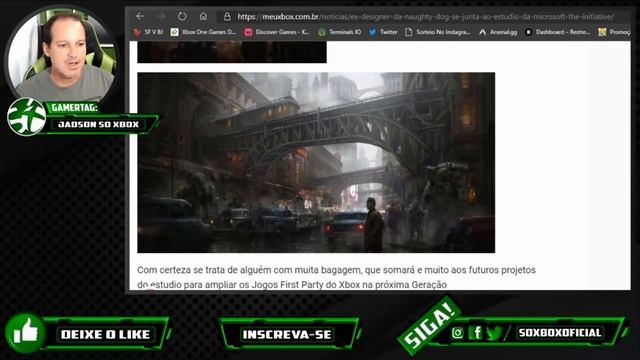The image size is (640, 360).
Task: Open the Arsenal.gg bookmark
Action: 498,32
